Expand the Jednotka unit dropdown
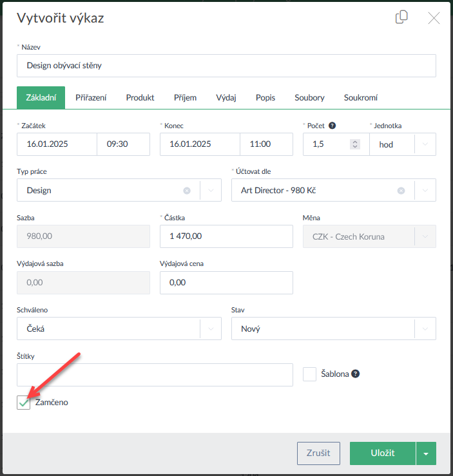 [x=425, y=144]
